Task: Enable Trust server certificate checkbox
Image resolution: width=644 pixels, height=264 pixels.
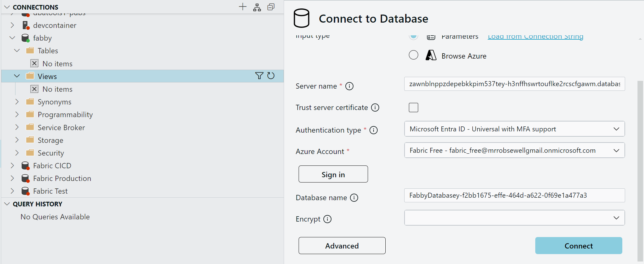Action: click(414, 108)
